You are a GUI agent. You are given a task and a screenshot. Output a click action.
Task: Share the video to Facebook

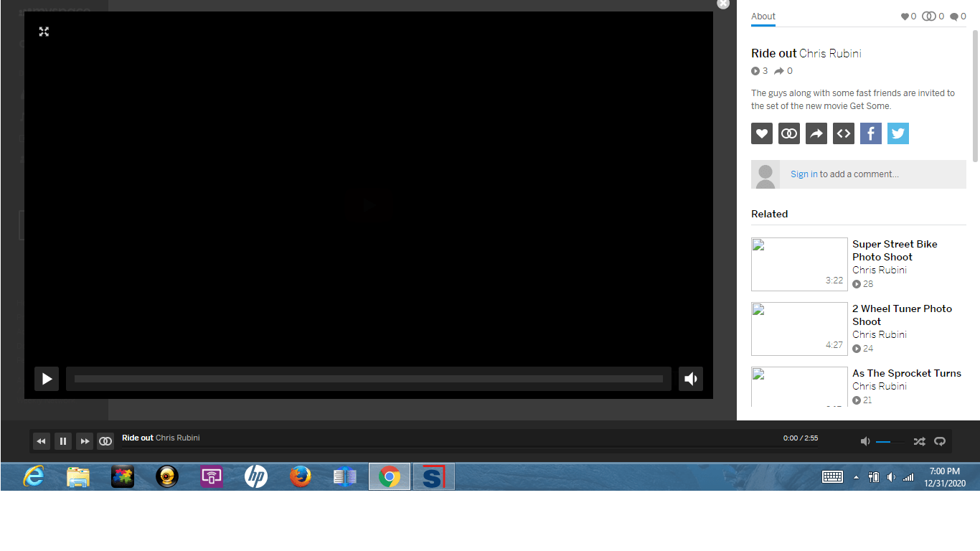[870, 133]
